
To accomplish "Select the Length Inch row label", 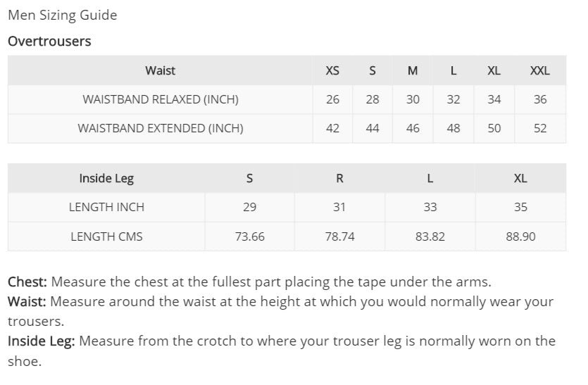I will (106, 207).
